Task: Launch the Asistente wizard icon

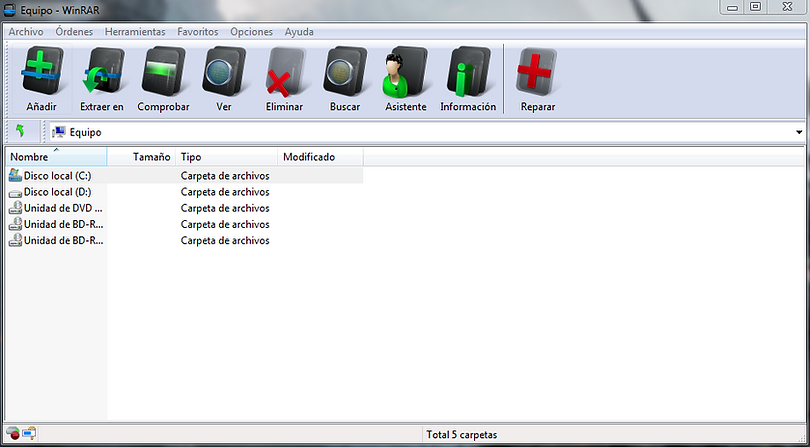Action: 406,72
